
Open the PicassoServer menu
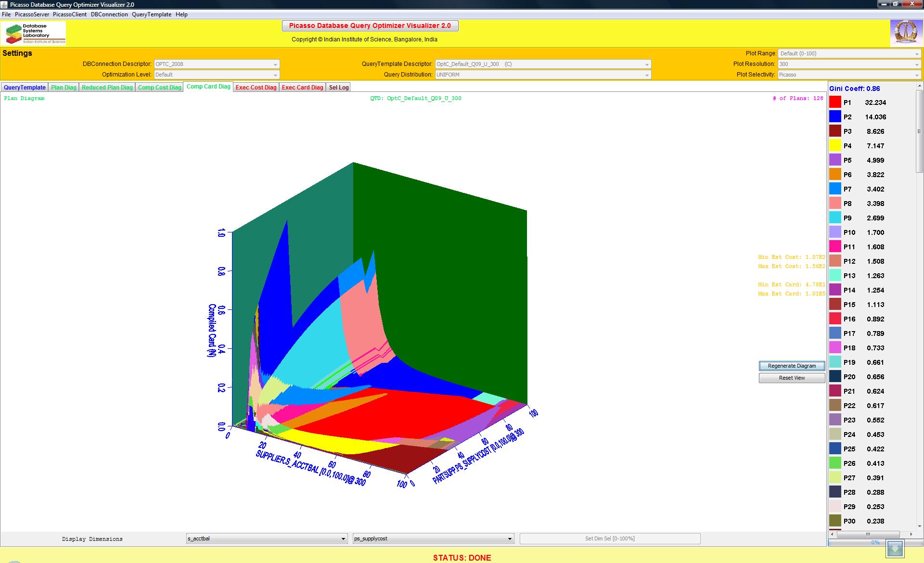[x=32, y=14]
